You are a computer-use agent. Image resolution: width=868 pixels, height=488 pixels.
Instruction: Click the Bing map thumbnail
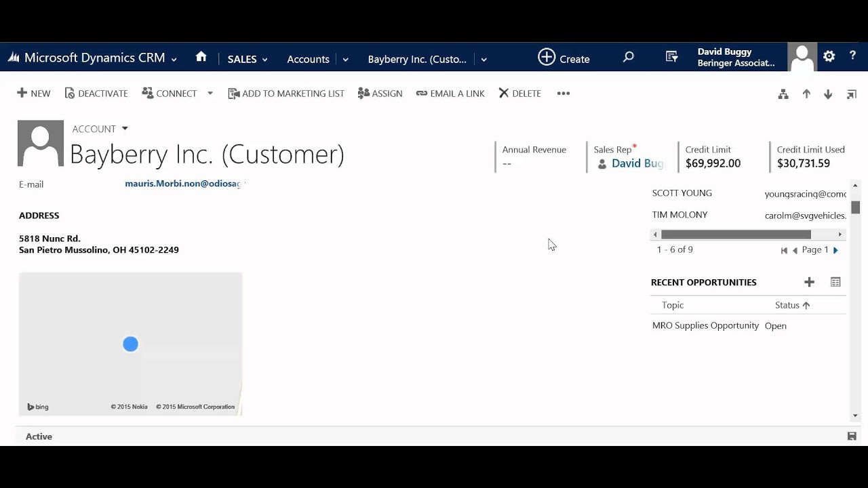pos(130,344)
